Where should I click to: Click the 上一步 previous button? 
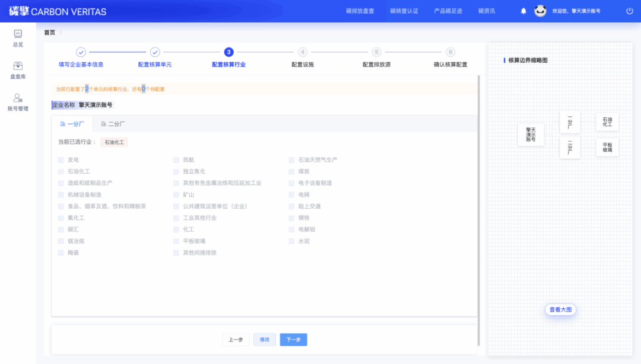click(236, 340)
